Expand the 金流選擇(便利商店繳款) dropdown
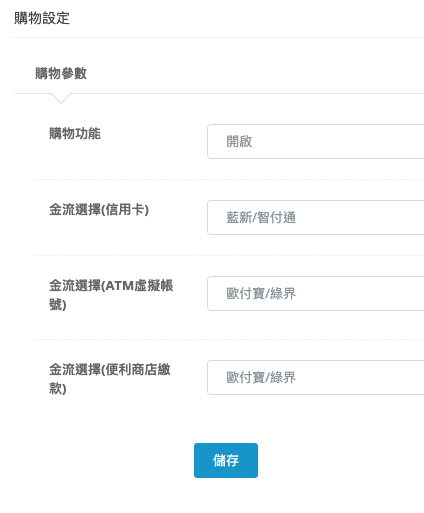The image size is (424, 513). click(316, 377)
